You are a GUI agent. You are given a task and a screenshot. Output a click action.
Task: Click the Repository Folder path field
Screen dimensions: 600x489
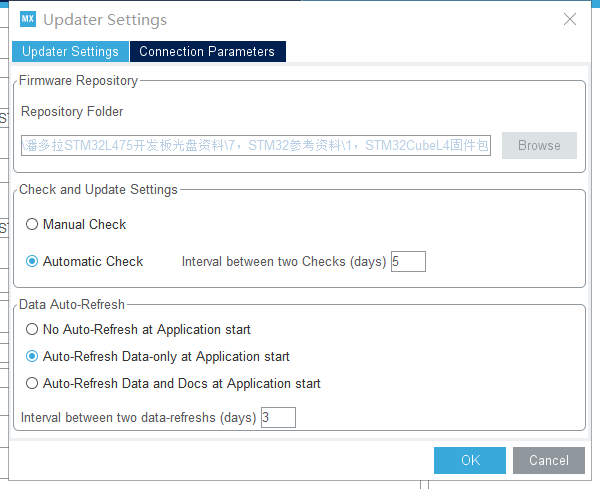256,145
